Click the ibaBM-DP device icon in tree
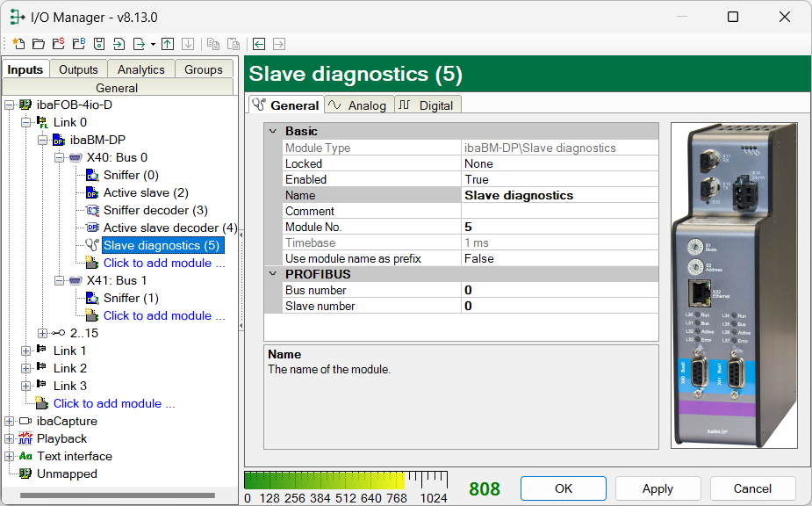 (59, 140)
